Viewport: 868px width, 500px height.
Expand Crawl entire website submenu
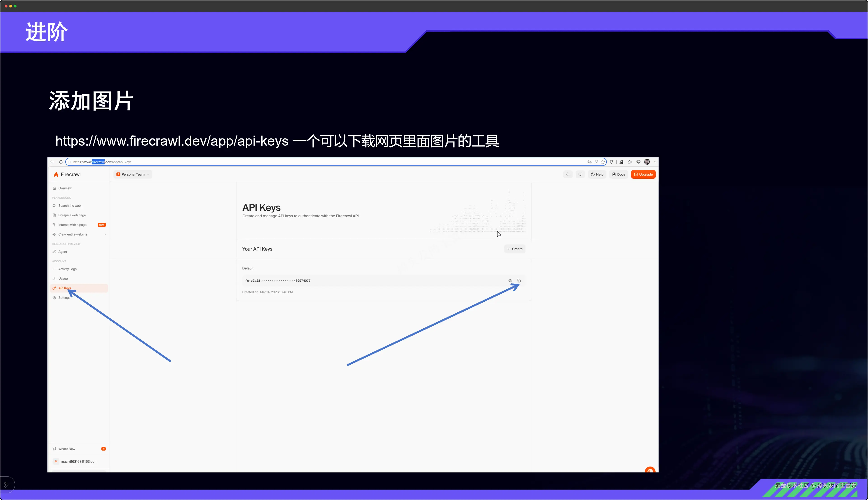click(x=105, y=235)
